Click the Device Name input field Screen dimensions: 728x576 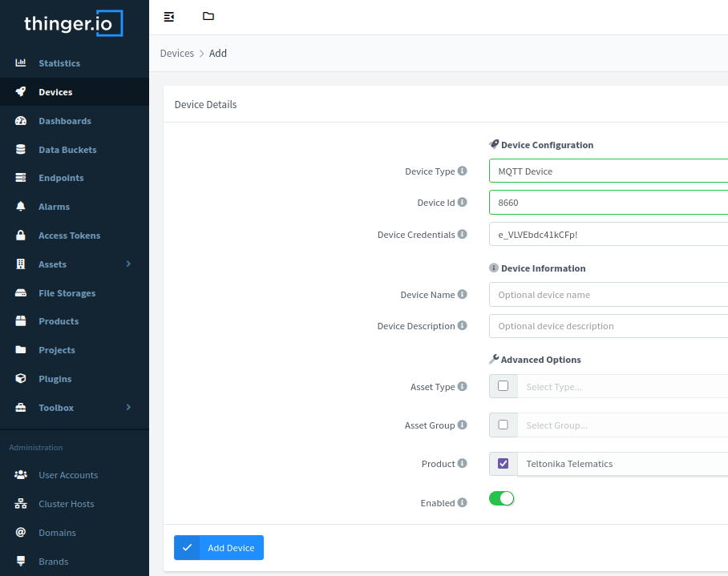tap(608, 295)
